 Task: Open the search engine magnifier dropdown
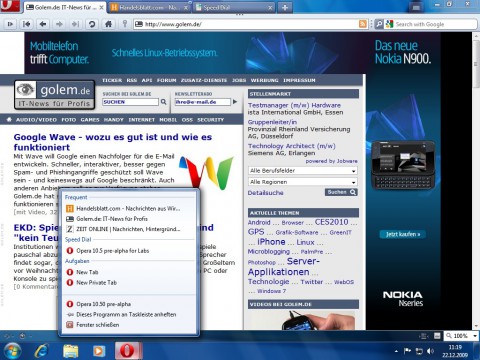pos(379,24)
